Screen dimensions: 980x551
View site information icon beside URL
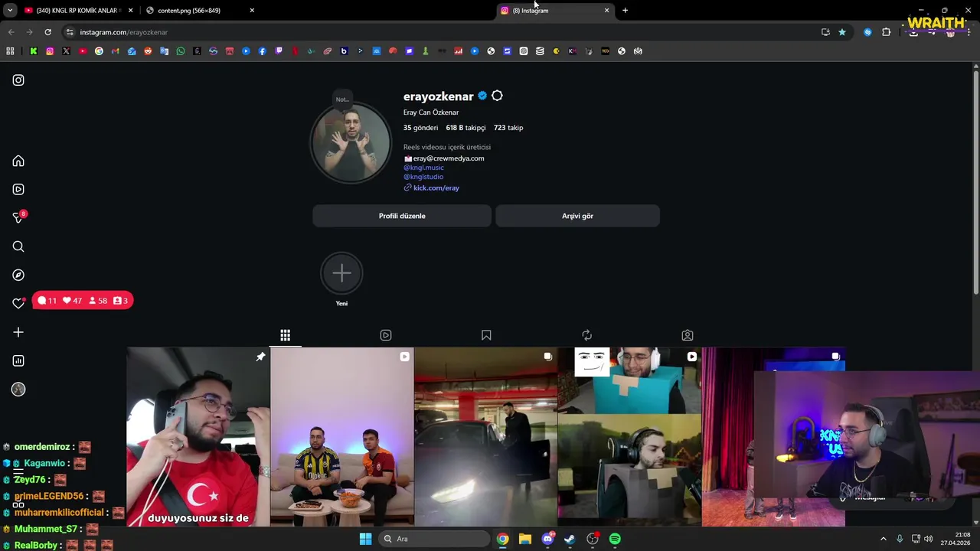(70, 32)
